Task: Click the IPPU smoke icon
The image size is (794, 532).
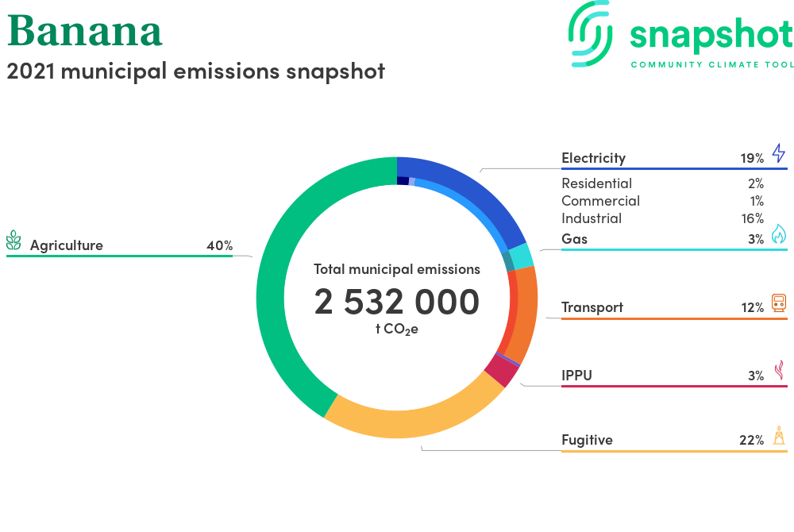Action: click(780, 370)
